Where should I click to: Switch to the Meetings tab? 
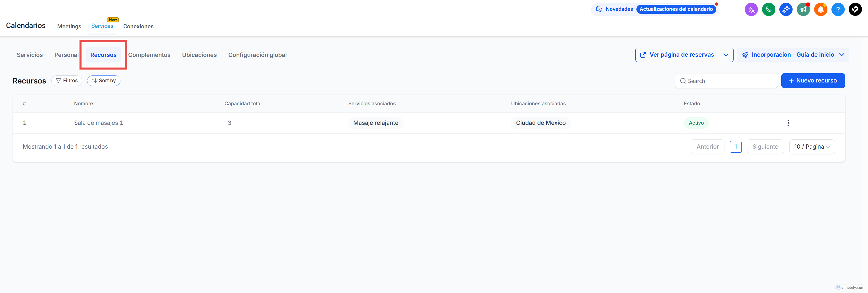click(x=69, y=26)
